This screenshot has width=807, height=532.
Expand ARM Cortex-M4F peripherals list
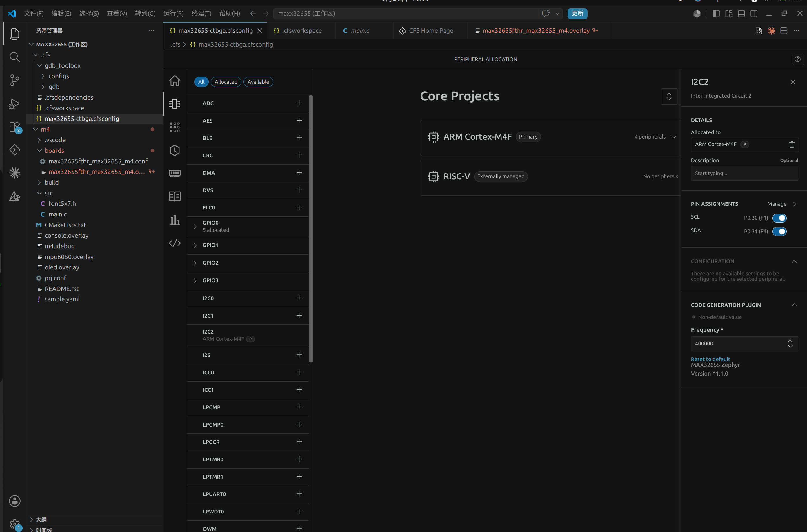(x=674, y=137)
